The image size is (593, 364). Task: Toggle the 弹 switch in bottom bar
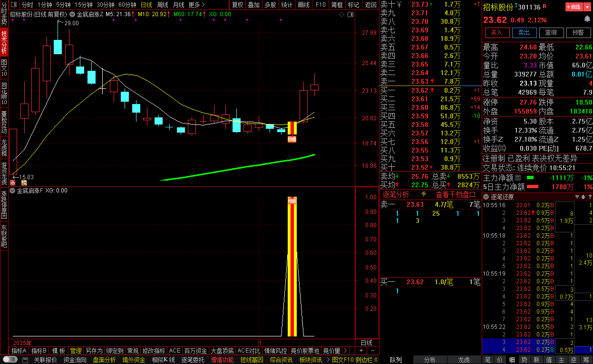click(10, 360)
